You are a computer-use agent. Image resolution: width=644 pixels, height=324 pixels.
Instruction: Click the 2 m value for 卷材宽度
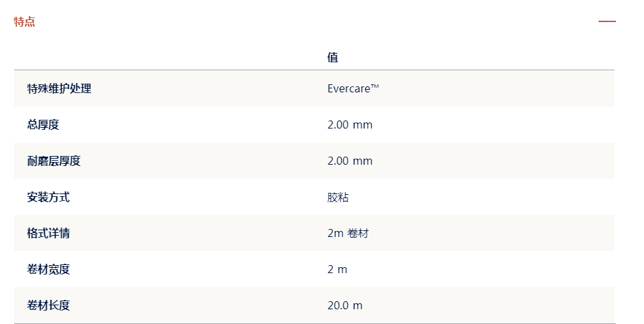[337, 269]
